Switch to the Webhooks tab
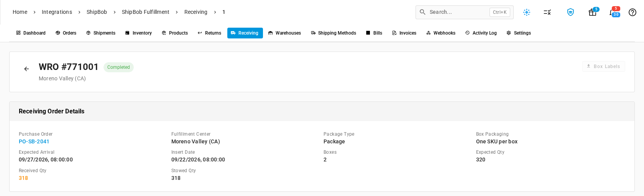This screenshot has height=196, width=644. (x=441, y=33)
